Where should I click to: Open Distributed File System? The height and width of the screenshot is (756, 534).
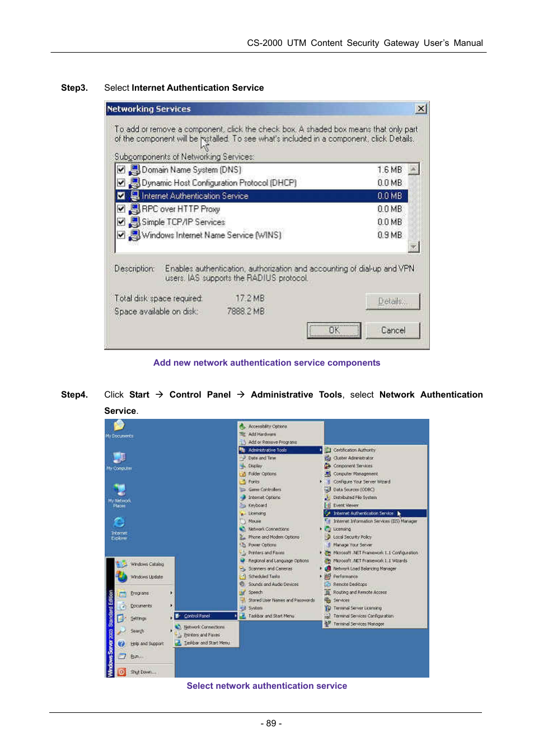[x=375, y=497]
